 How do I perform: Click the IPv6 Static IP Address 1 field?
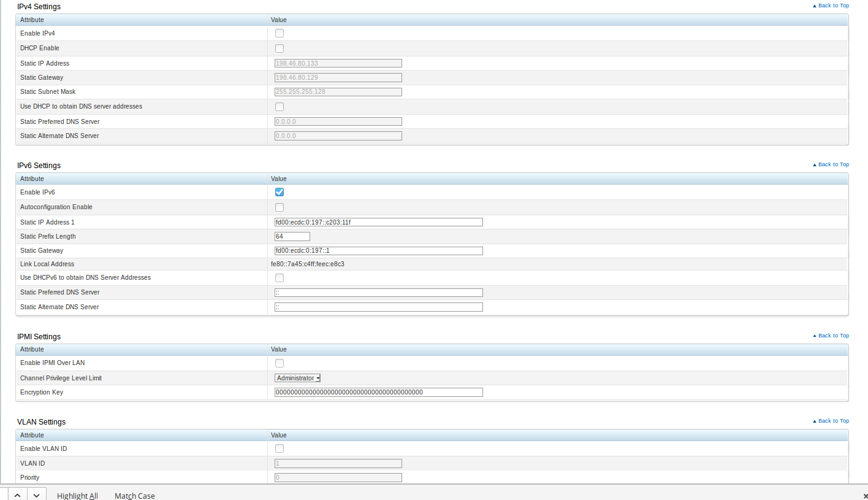click(378, 222)
